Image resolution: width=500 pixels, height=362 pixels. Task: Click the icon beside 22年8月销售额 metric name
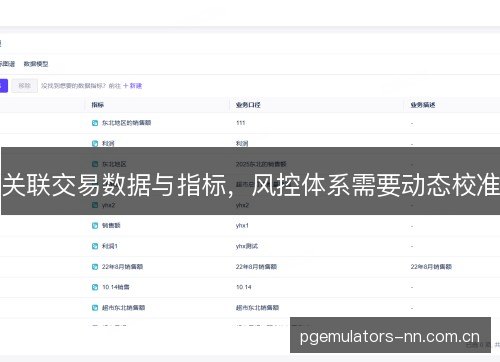tap(95, 267)
